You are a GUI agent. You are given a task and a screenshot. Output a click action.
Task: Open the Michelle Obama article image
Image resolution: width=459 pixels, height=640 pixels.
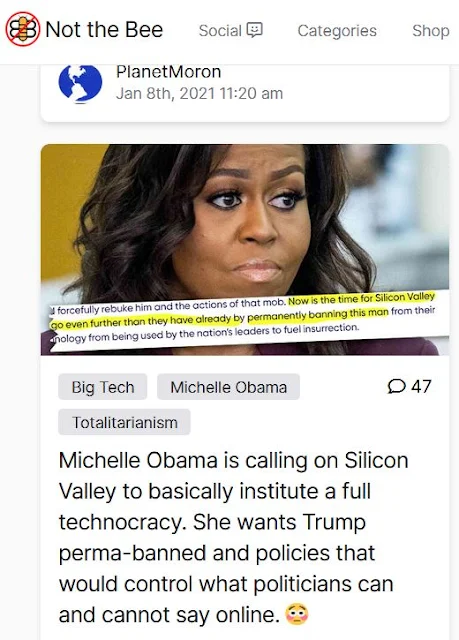245,250
